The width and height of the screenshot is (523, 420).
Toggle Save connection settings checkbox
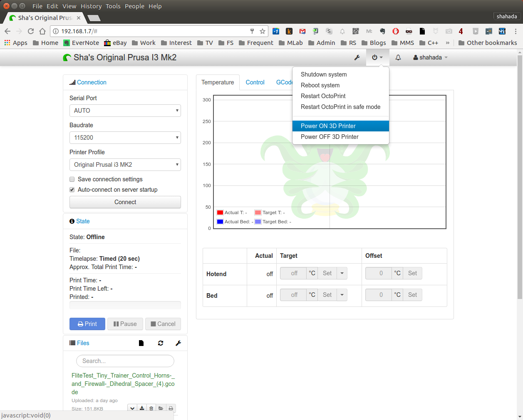[72, 179]
